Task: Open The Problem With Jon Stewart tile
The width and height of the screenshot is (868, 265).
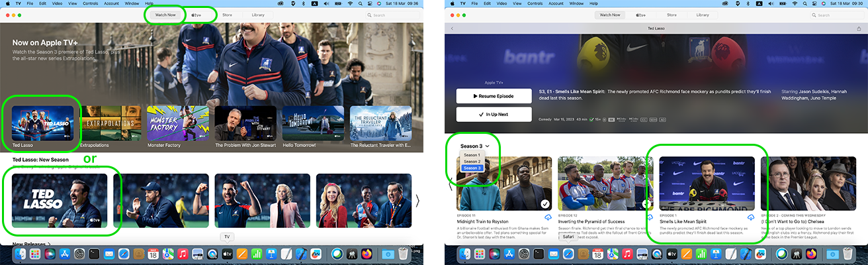Action: click(245, 123)
